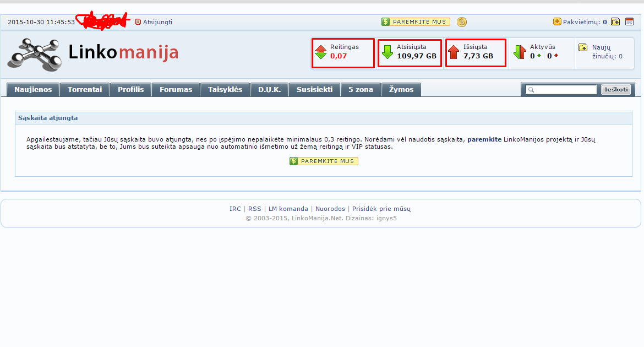Open the calendar icon in the top bar
Viewport: 644px width, 347px height.
coord(629,21)
